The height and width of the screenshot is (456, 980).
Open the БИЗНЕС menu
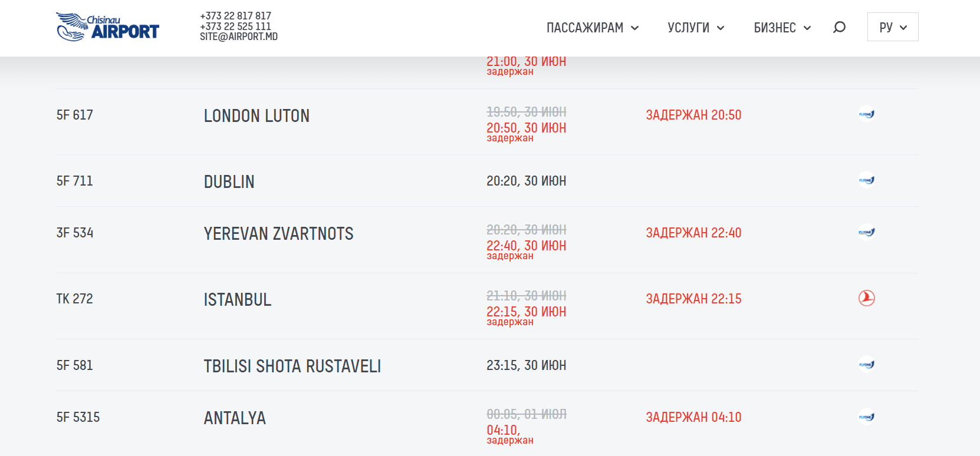tap(782, 28)
